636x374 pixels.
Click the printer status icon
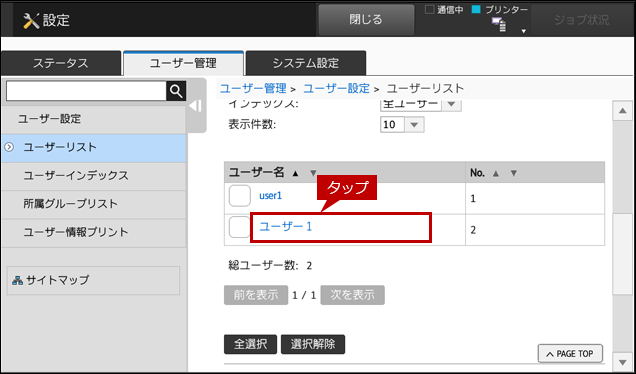pos(499,25)
